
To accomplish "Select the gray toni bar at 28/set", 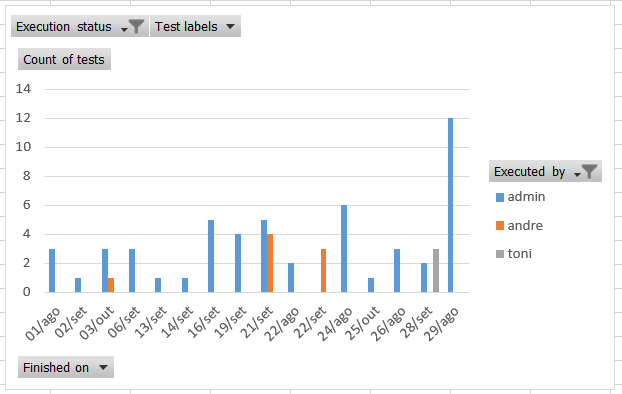I will click(x=436, y=271).
